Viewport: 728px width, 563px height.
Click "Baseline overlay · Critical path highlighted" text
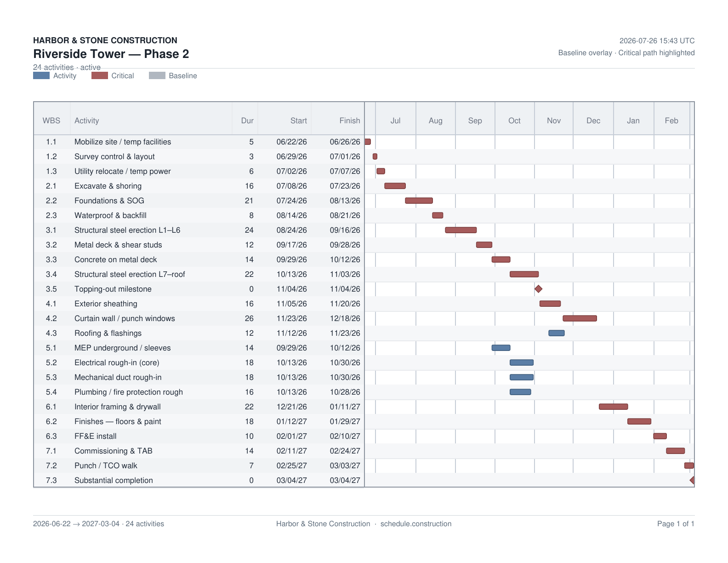point(626,53)
